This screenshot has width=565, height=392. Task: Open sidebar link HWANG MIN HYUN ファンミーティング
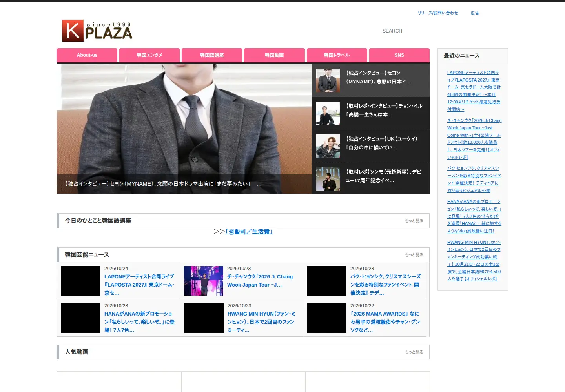[x=474, y=260]
